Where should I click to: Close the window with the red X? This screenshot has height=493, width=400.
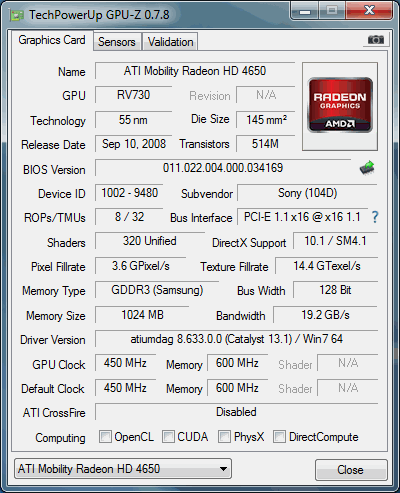[x=369, y=11]
